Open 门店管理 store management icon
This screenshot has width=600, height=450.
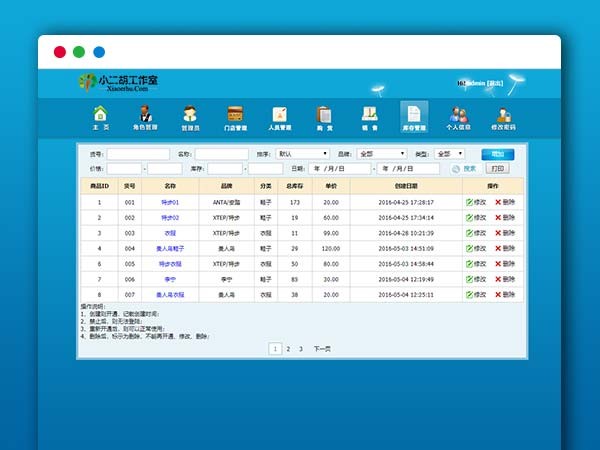coord(235,117)
